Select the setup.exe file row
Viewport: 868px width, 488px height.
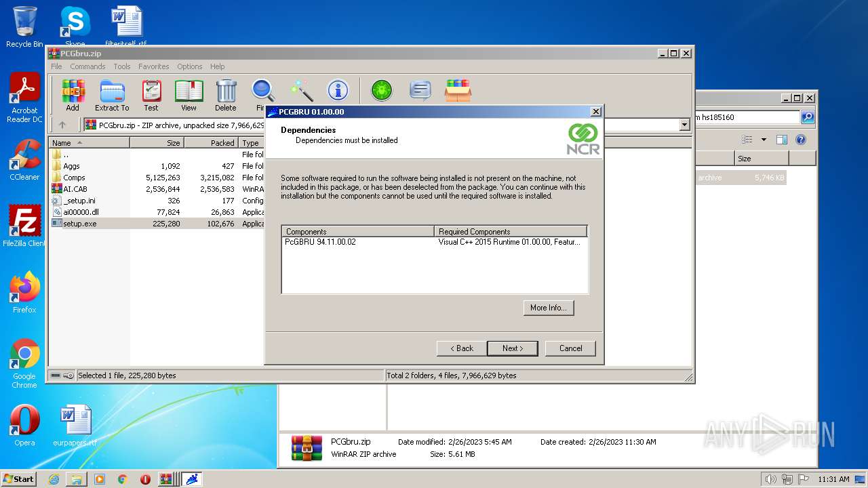point(157,224)
